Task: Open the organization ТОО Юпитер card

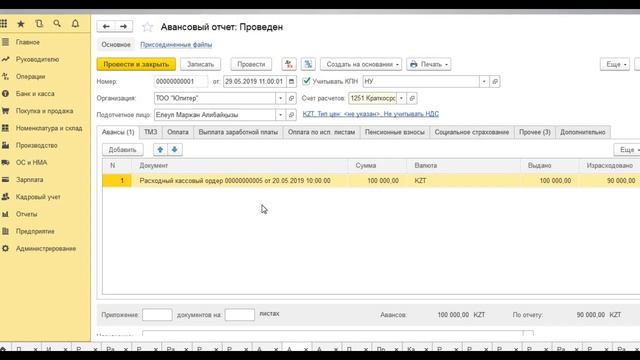Action: click(291, 98)
